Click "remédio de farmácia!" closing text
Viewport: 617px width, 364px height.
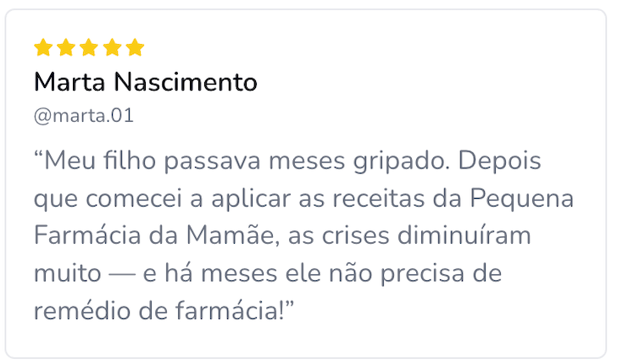161,311
